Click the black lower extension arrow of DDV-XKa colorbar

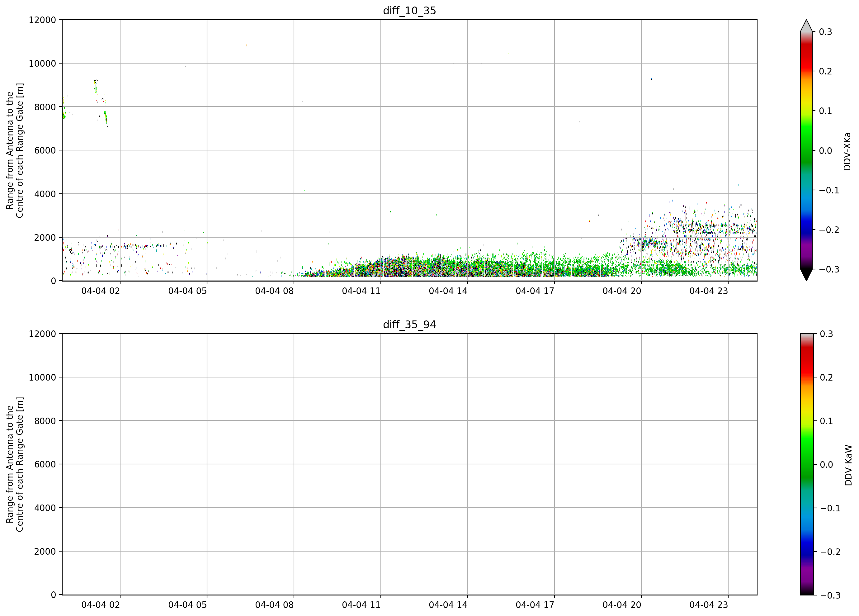coord(806,275)
